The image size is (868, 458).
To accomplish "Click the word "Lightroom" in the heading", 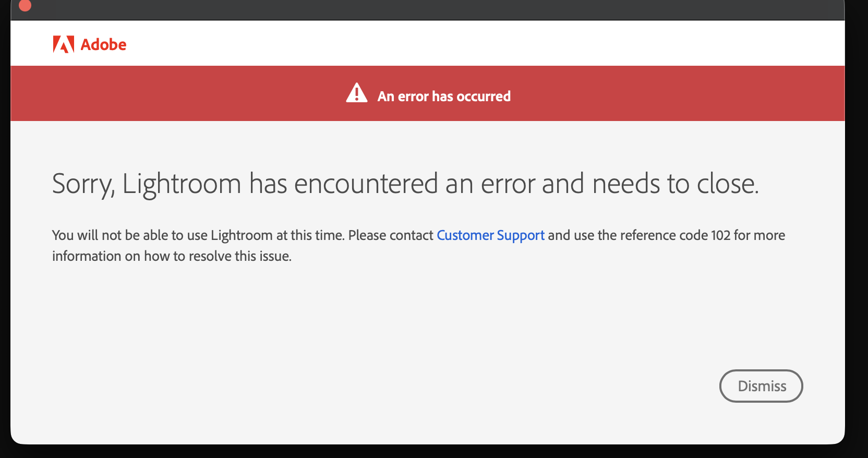I will point(182,184).
